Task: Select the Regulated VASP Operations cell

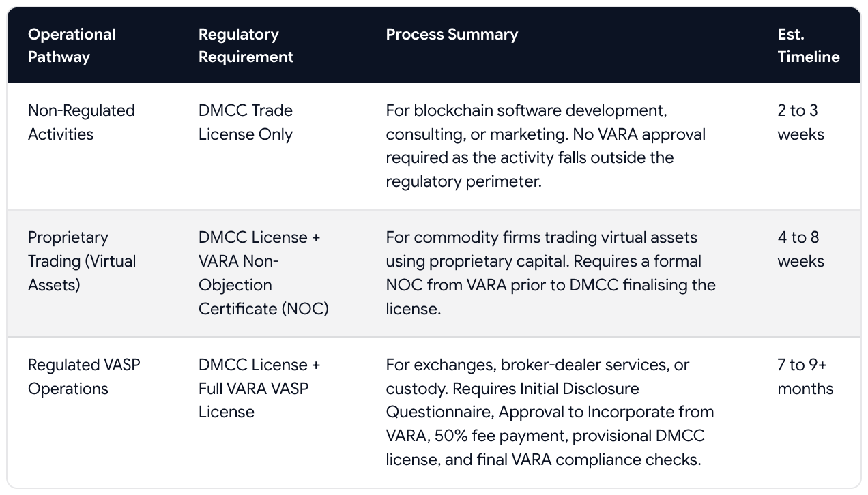Action: point(84,376)
